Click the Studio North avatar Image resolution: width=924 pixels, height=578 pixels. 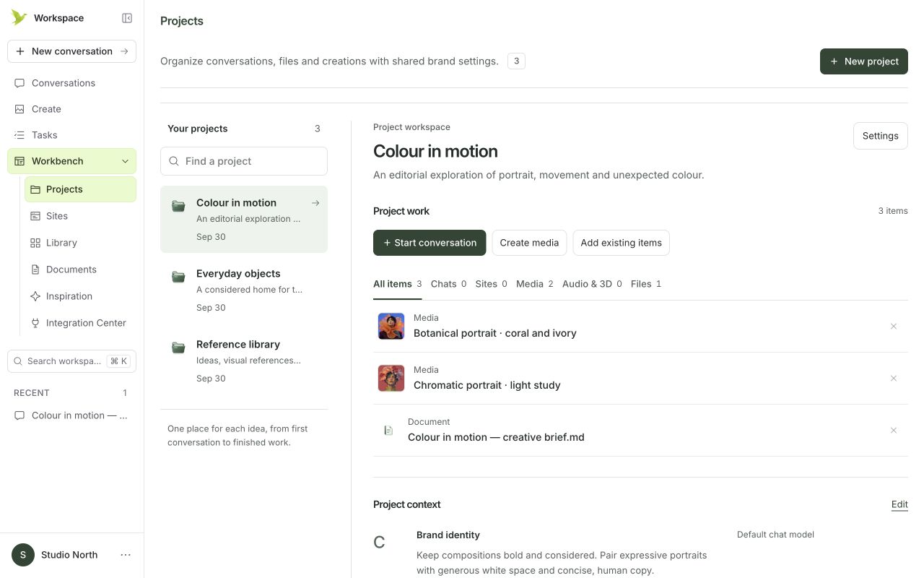tap(23, 555)
